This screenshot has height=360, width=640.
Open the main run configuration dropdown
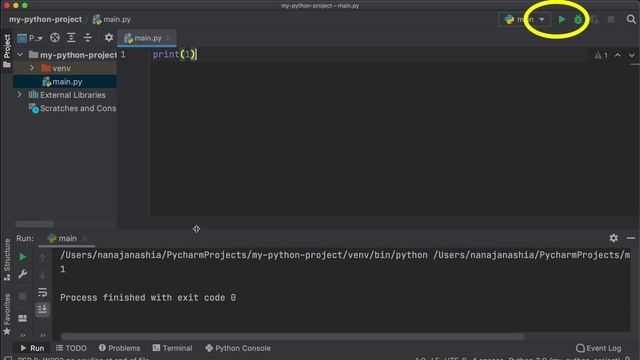[524, 19]
